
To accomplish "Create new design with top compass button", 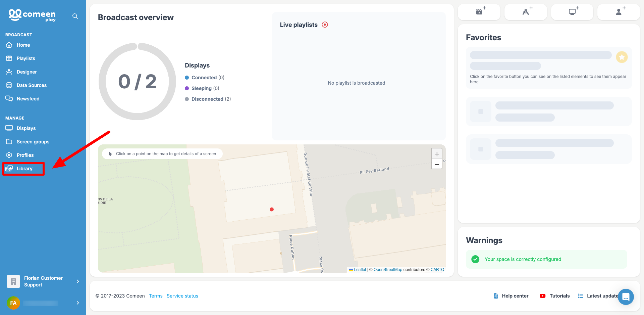I will (526, 12).
